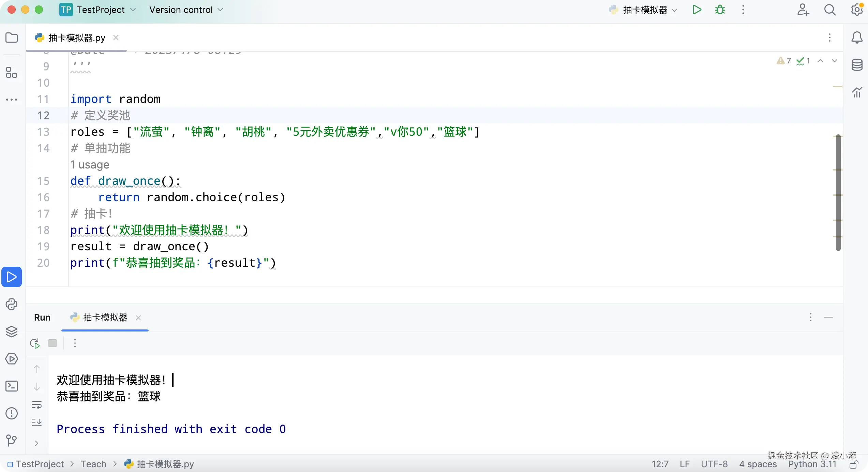Open the Terminal tool window
Viewport: 868px width, 472px height.
click(x=12, y=386)
